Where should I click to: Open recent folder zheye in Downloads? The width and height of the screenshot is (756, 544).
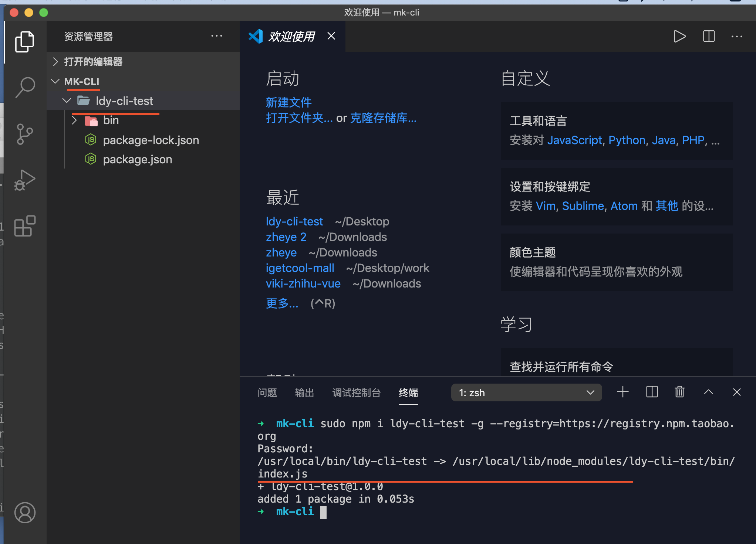coord(281,252)
